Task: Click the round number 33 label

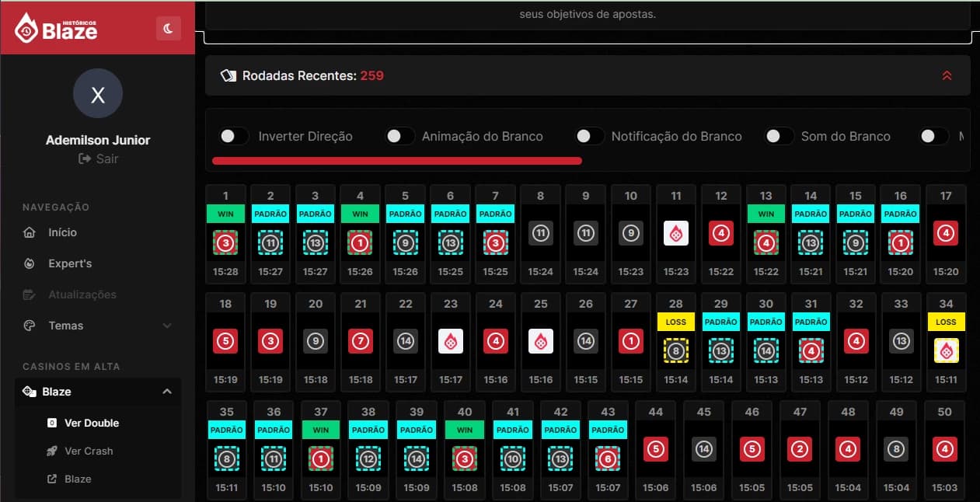Action: tap(901, 304)
